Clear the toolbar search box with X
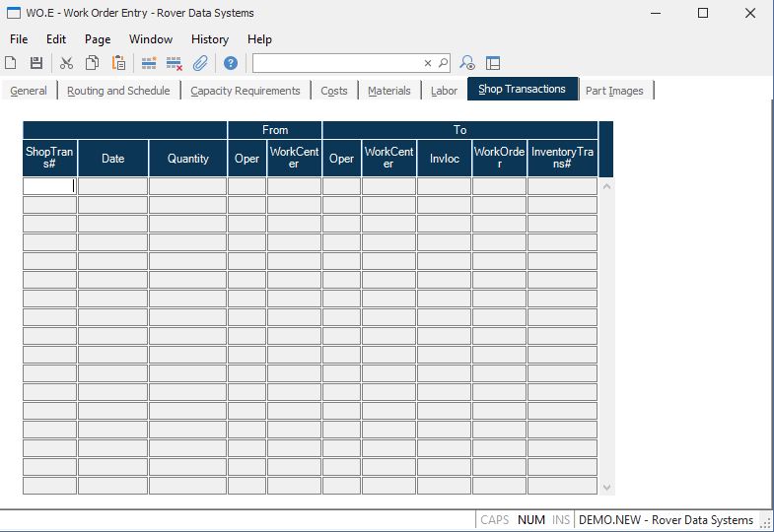 pos(428,63)
